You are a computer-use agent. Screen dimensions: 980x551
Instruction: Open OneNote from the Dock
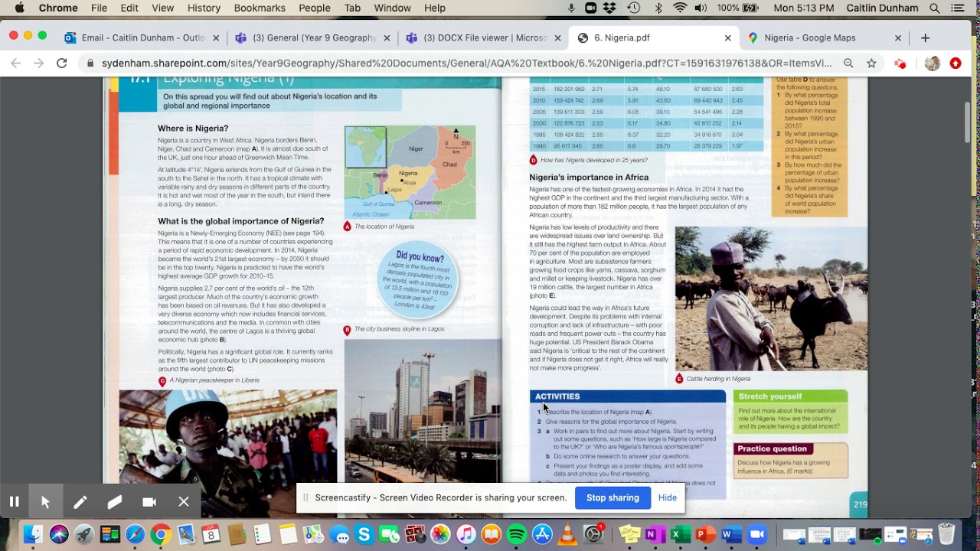coord(655,534)
